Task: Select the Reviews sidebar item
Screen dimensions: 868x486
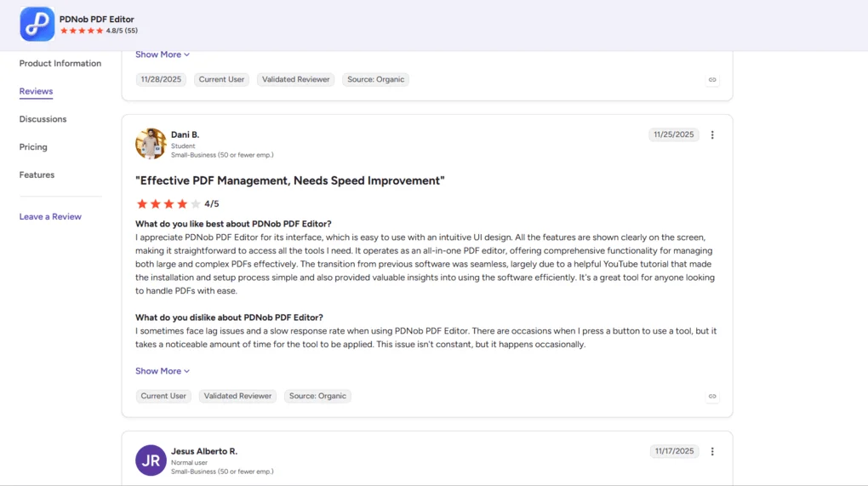Action: pos(36,91)
